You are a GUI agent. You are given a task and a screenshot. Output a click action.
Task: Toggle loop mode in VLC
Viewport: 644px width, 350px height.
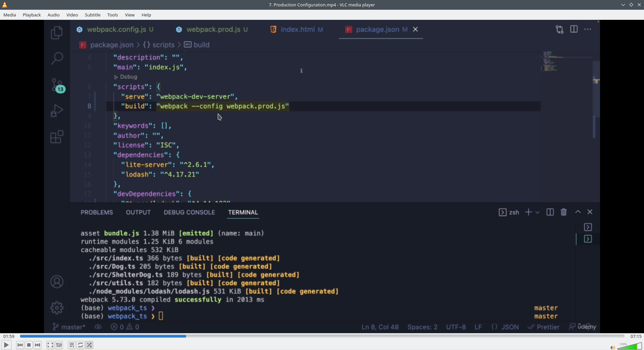pyautogui.click(x=80, y=345)
